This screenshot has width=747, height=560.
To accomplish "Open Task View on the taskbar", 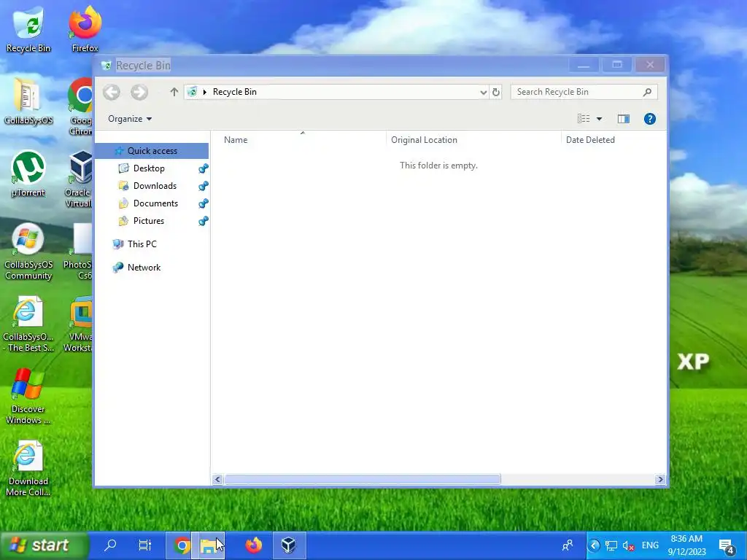I will [x=145, y=545].
